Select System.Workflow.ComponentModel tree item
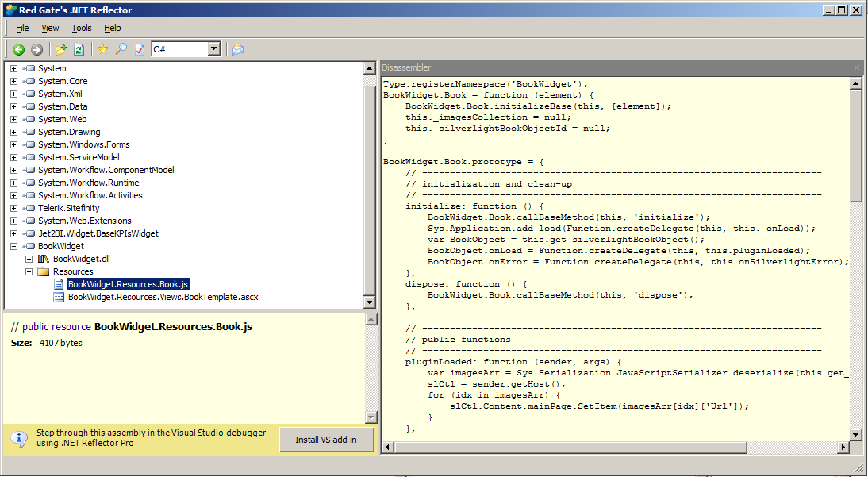The image size is (868, 477). click(x=106, y=170)
